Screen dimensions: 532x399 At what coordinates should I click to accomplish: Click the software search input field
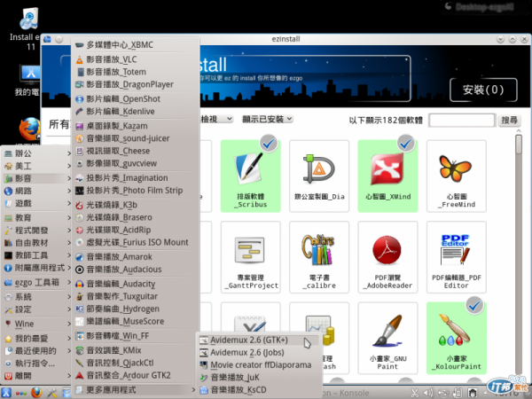tap(462, 120)
